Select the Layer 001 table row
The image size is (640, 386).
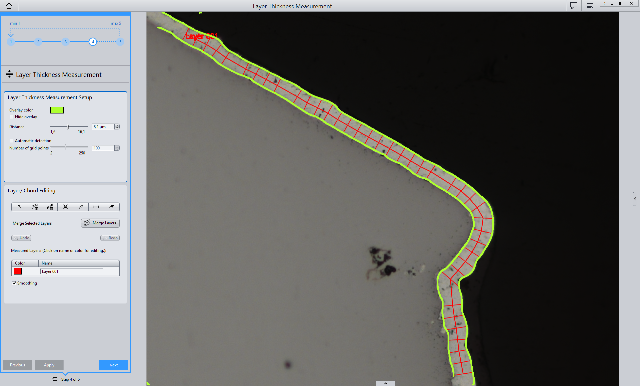(x=65, y=271)
